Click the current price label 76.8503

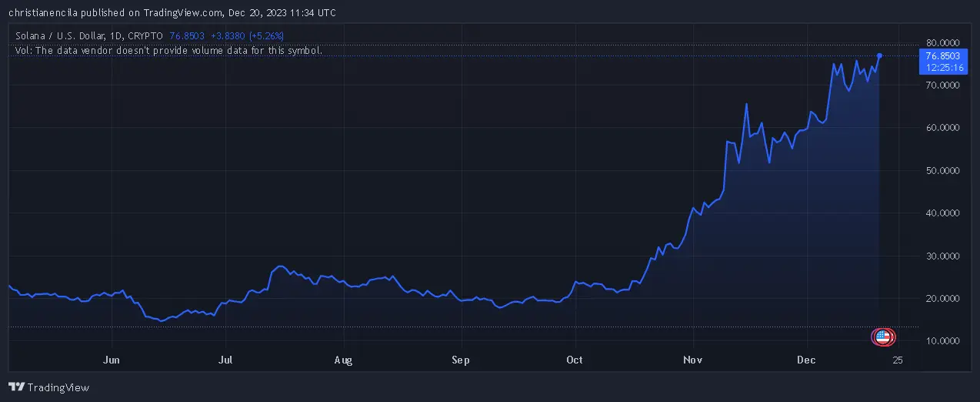coord(942,56)
